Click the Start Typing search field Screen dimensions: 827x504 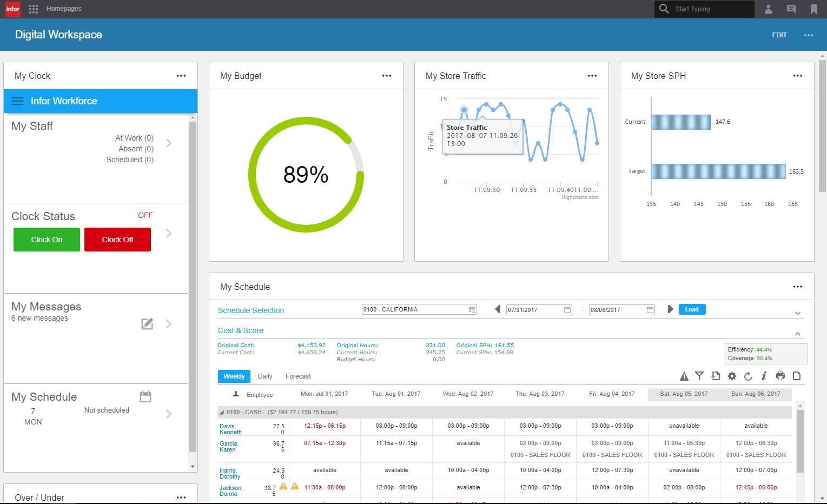703,9
